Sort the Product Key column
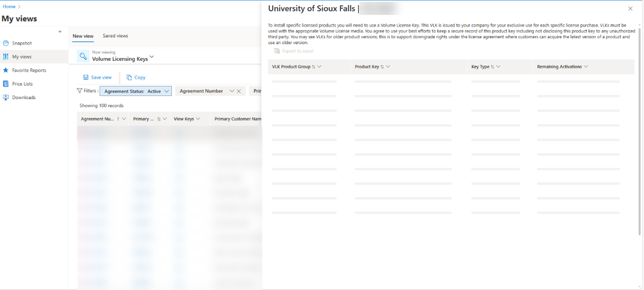This screenshot has height=290, width=644. point(382,67)
